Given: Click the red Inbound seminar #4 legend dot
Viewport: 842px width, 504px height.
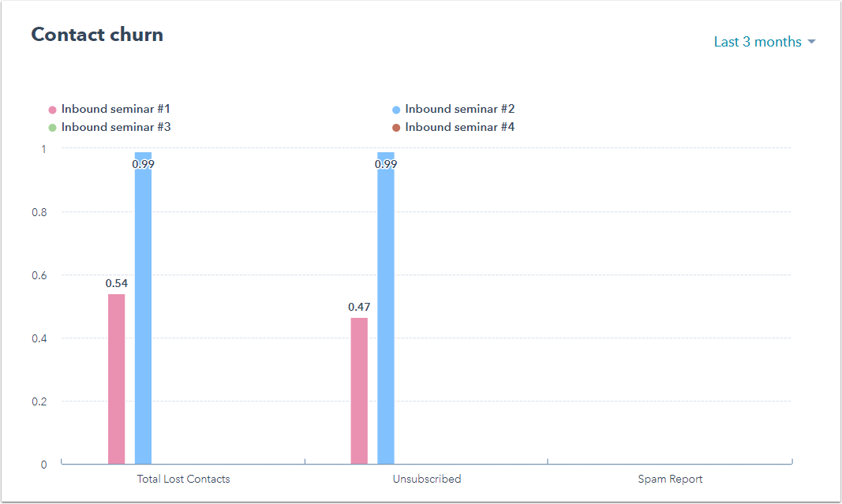Looking at the screenshot, I should pos(396,128).
